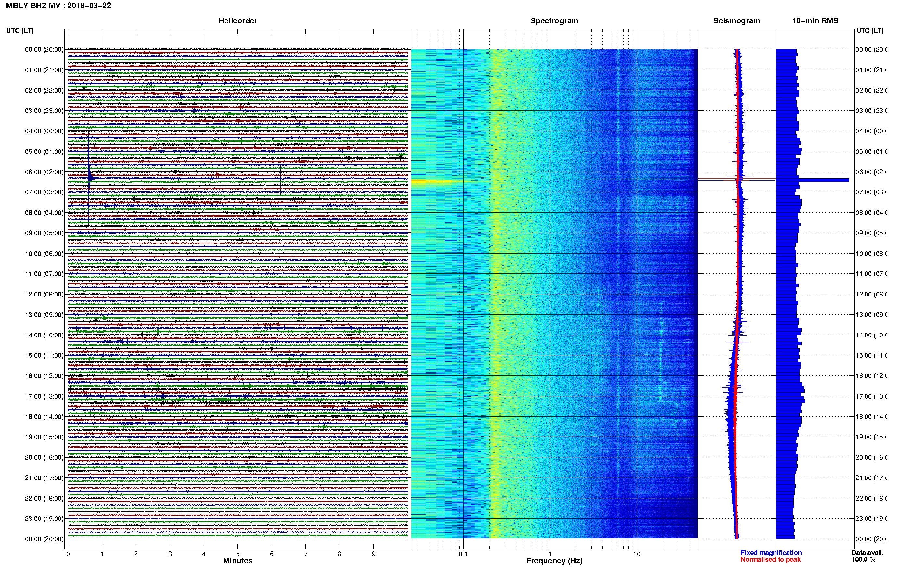Click the 10-min RMS panel heading
The height and width of the screenshot is (578, 924).
(815, 21)
